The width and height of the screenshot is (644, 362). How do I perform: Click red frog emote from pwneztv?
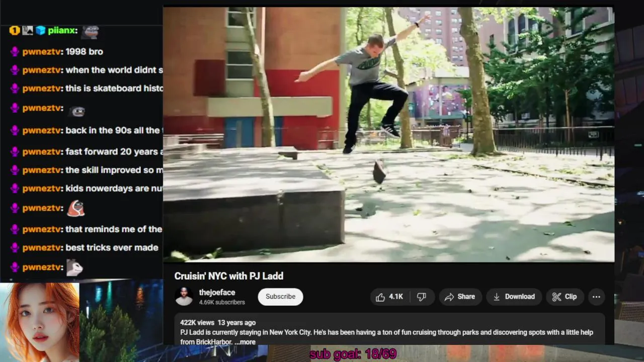pyautogui.click(x=76, y=208)
